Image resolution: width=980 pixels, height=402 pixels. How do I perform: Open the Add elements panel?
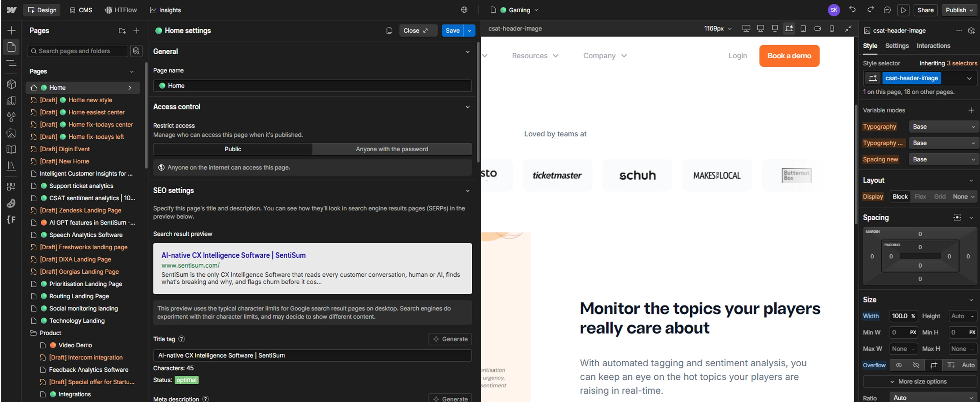11,30
